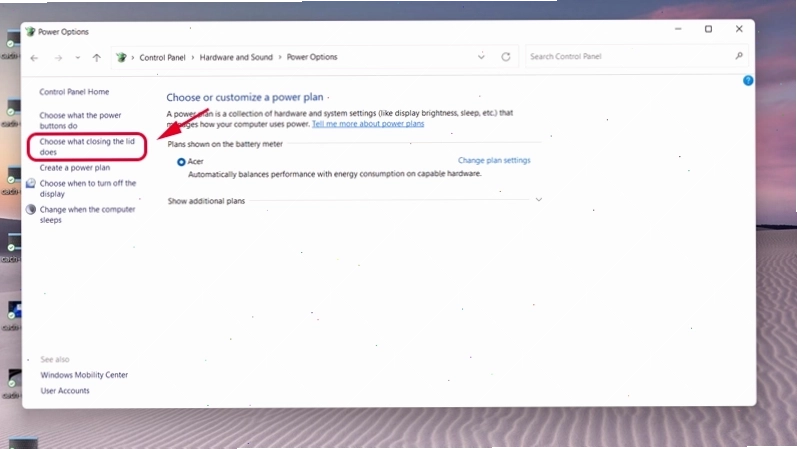Click the moon icon beside computer sleeps
Image resolution: width=797 pixels, height=450 pixels.
[31, 209]
